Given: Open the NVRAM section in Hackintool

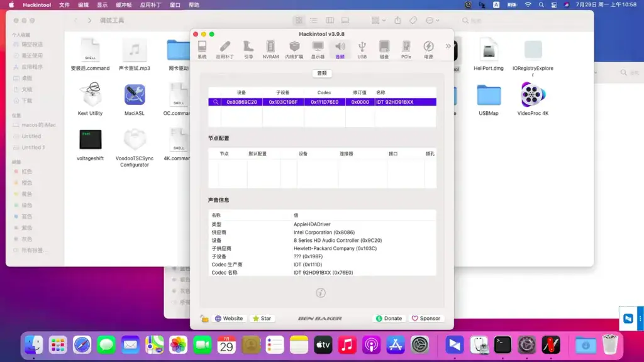Looking at the screenshot, I should tap(270, 50).
